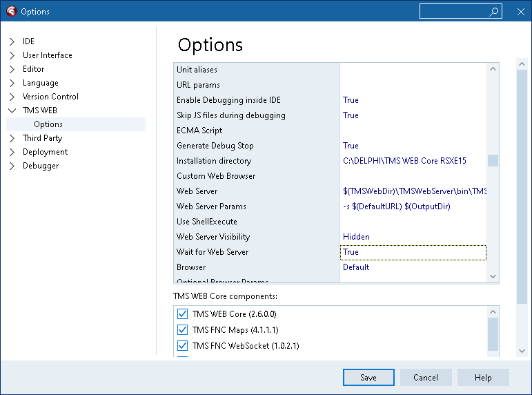Screen dimensions: 532x395
Task: Click the Wait for Web Server True field
Action: [x=413, y=252]
